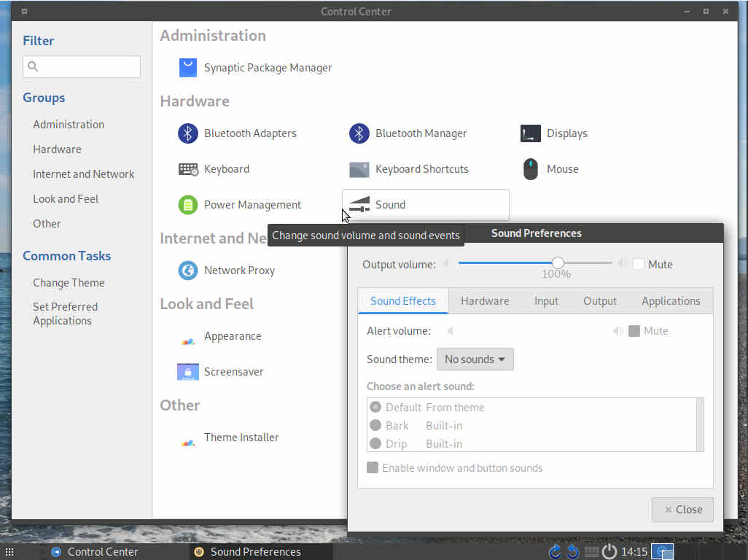Image resolution: width=748 pixels, height=560 pixels.
Task: Click Set Preferred Applications task
Action: [66, 314]
